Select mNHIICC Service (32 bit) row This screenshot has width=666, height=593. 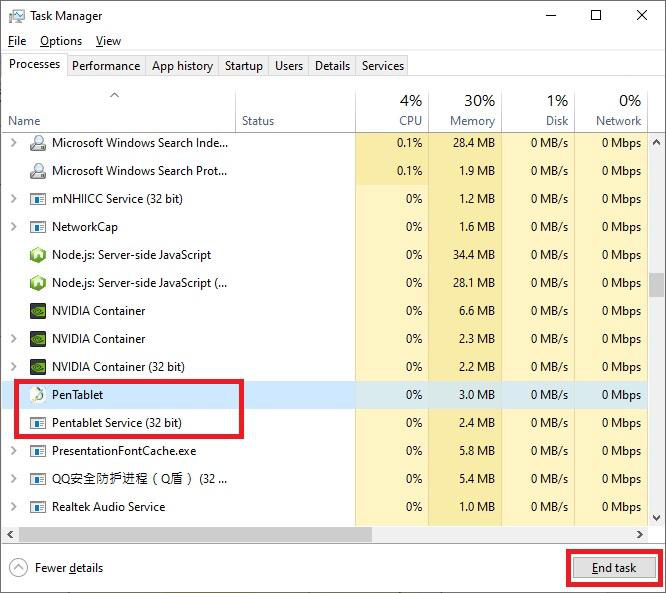click(325, 199)
